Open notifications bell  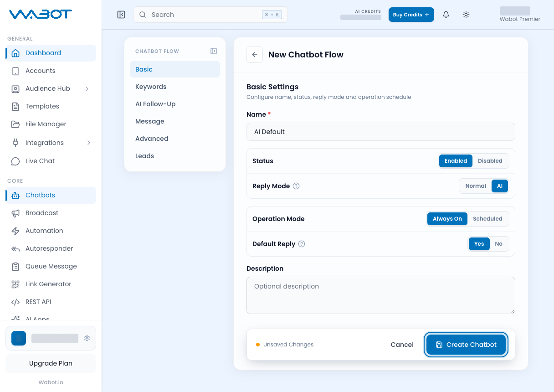click(446, 15)
